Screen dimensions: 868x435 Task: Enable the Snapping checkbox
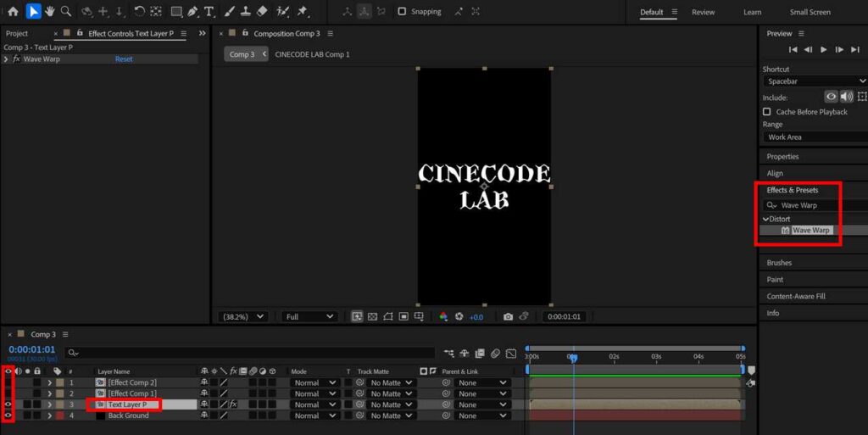[402, 11]
